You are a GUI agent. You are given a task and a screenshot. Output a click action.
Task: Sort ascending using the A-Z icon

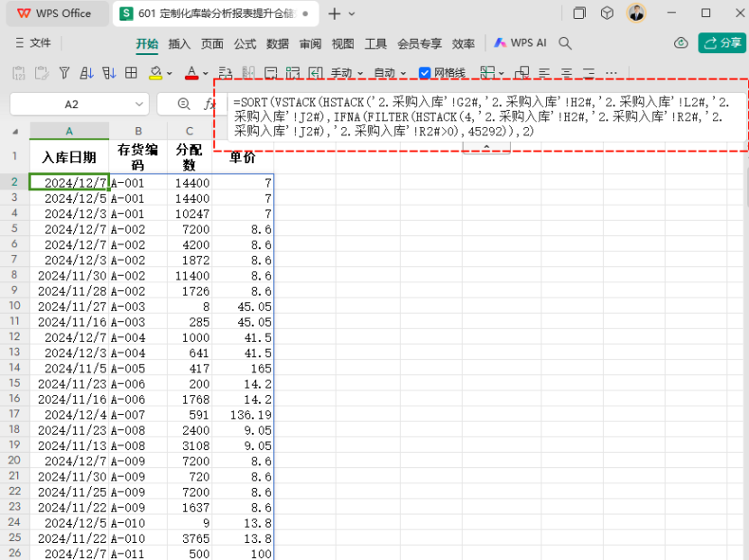point(87,73)
